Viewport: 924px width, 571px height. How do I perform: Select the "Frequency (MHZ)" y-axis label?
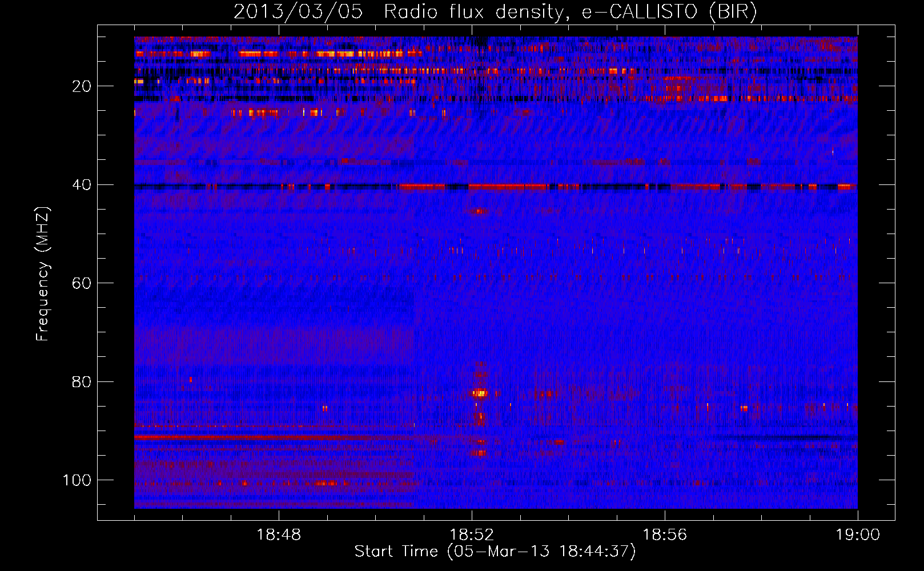point(43,274)
